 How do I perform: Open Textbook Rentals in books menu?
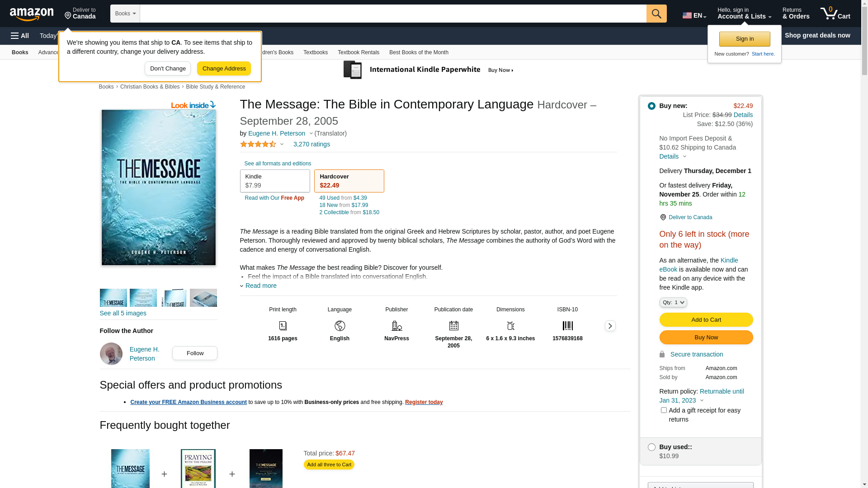[358, 52]
